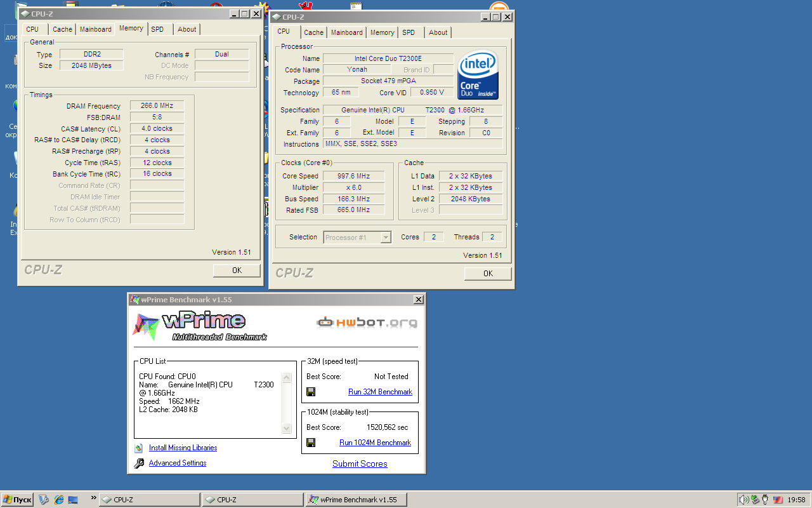This screenshot has height=508, width=812.
Task: Select the Cache tab in the Memory window
Action: [x=62, y=29]
